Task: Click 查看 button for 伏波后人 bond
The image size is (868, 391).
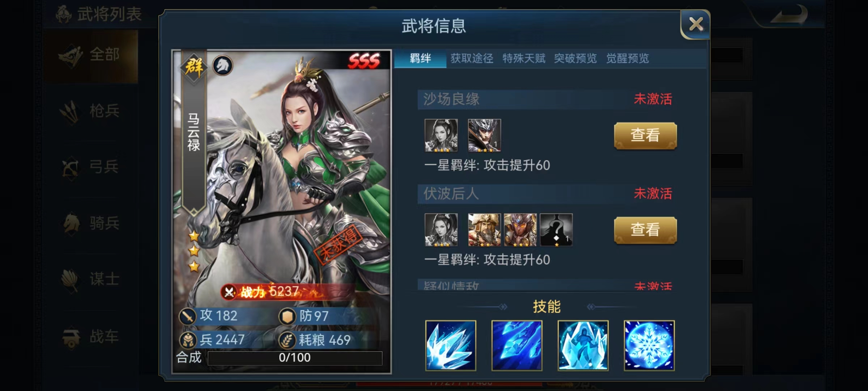Action: pyautogui.click(x=645, y=230)
